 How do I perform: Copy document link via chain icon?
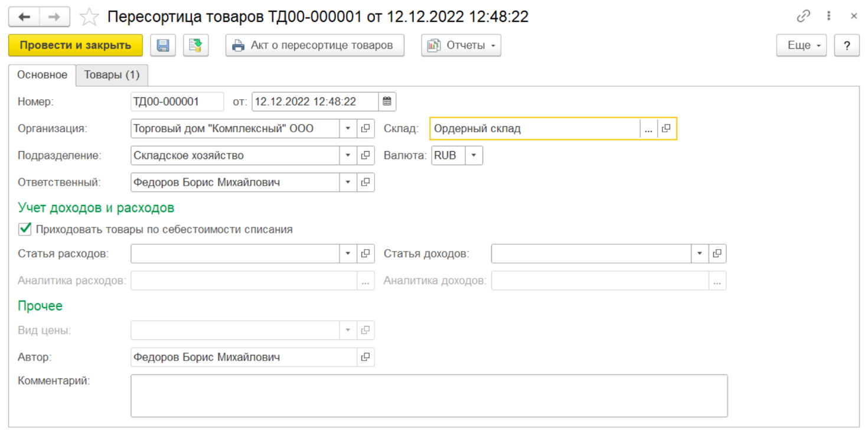tap(803, 17)
